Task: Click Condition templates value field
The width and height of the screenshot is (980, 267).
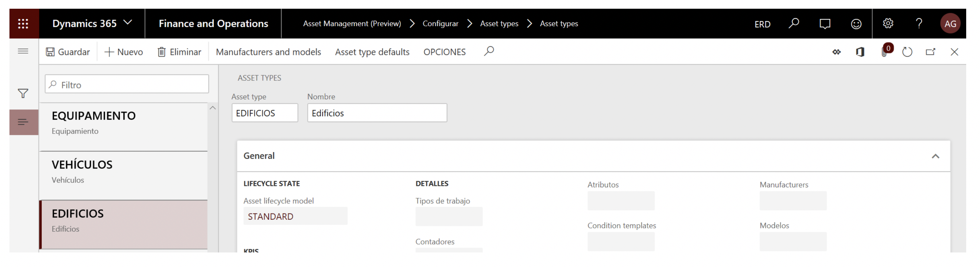Action: 621,242
